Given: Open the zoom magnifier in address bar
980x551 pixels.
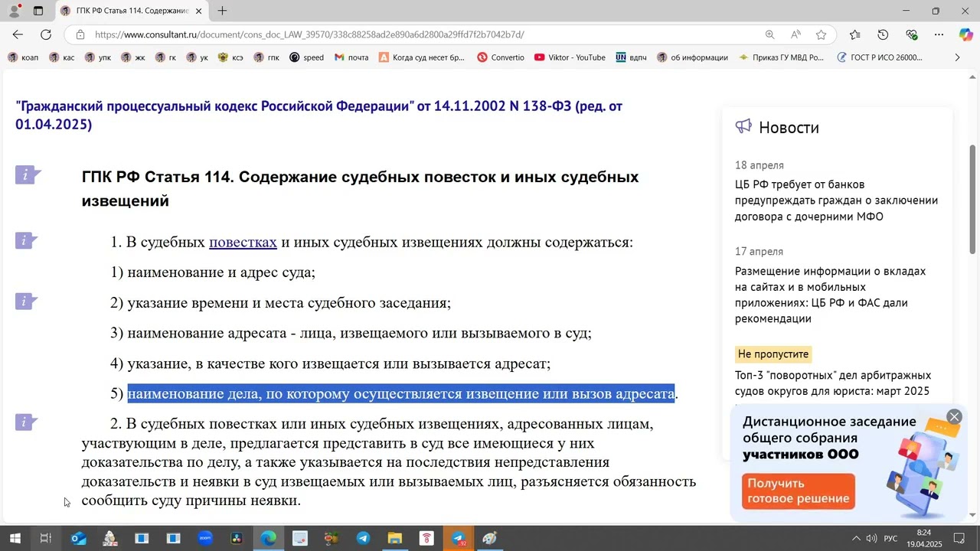Looking at the screenshot, I should tap(769, 34).
